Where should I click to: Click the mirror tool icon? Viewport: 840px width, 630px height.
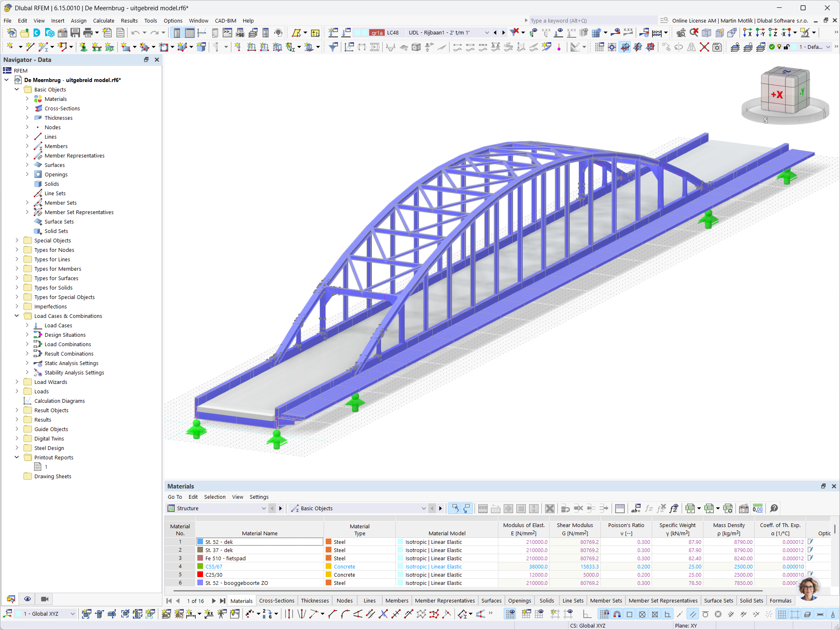click(692, 48)
